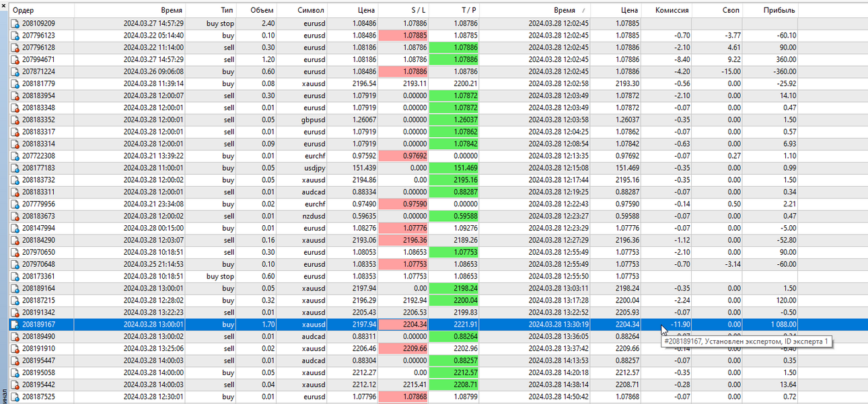Click the open time 2024.03.21 13:39:22
Viewport: 868px width, 404px height.
[x=154, y=156]
